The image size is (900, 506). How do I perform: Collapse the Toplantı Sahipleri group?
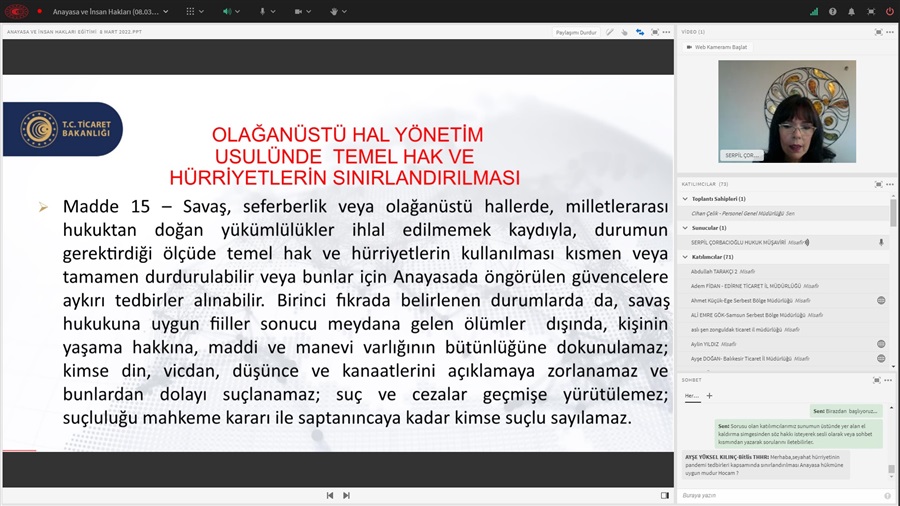(x=685, y=199)
